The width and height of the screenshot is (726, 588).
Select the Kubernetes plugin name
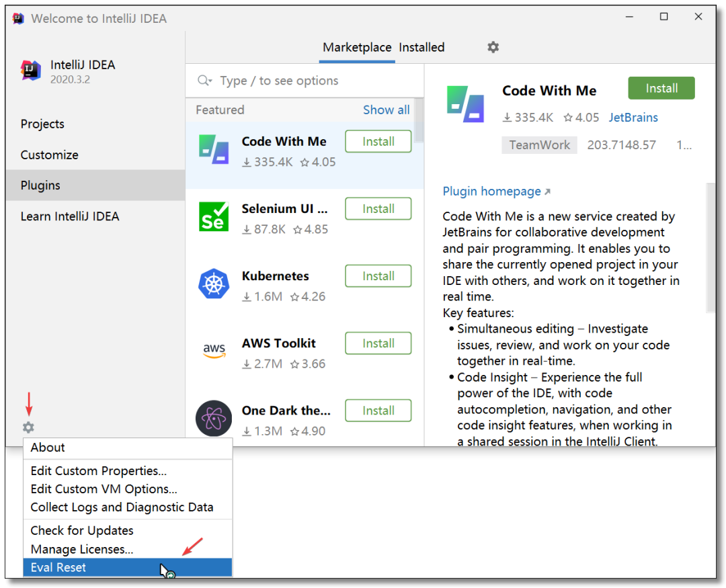(275, 276)
